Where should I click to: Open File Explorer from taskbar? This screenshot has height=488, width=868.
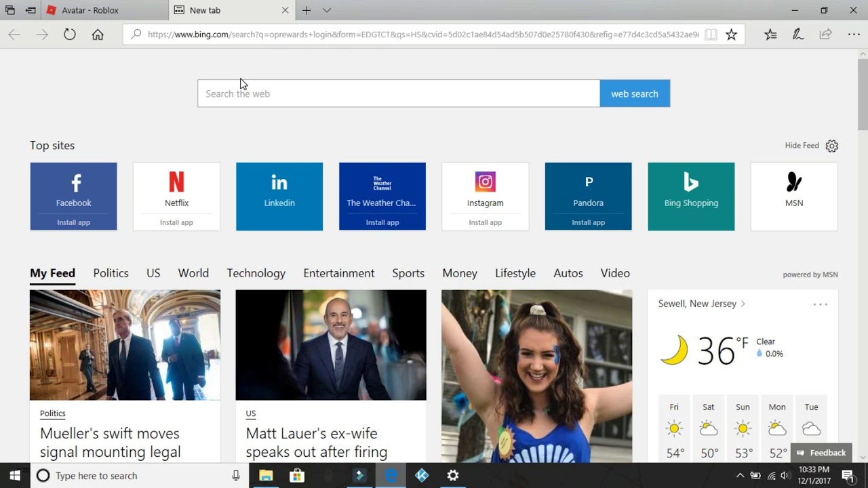(x=266, y=476)
